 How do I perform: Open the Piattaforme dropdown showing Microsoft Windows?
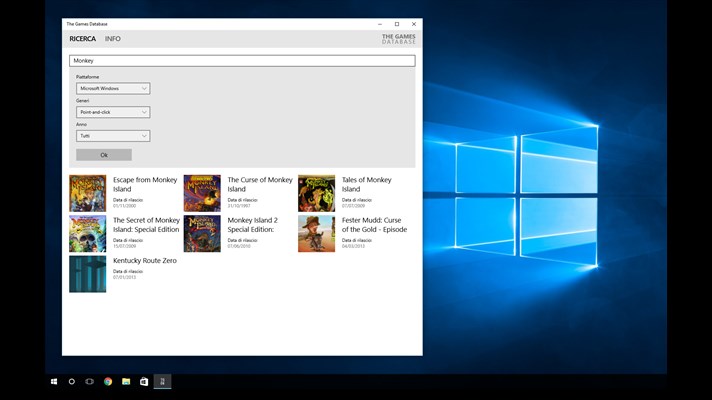click(113, 89)
